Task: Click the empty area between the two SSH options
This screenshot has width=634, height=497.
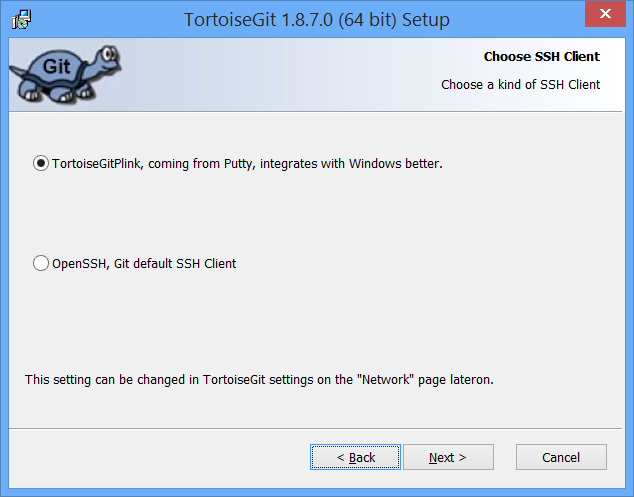Action: click(315, 214)
